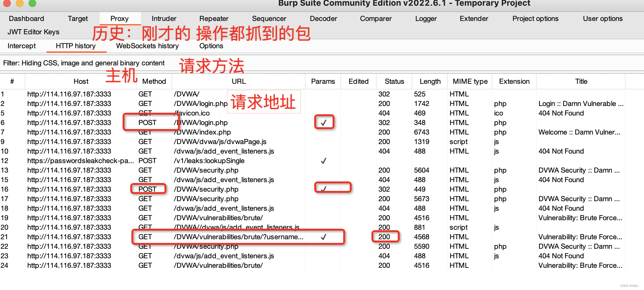Open the Sequencer tab
Viewport: 644px width, 290px height.
[269, 19]
